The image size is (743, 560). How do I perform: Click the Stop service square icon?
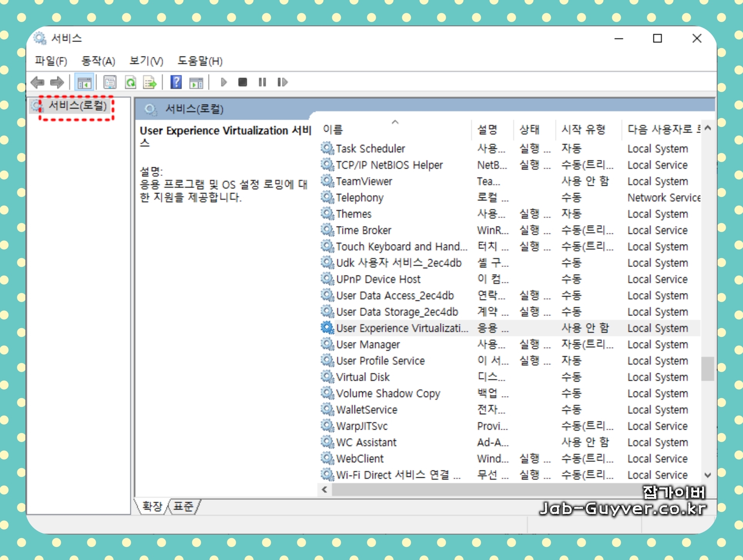click(x=243, y=82)
